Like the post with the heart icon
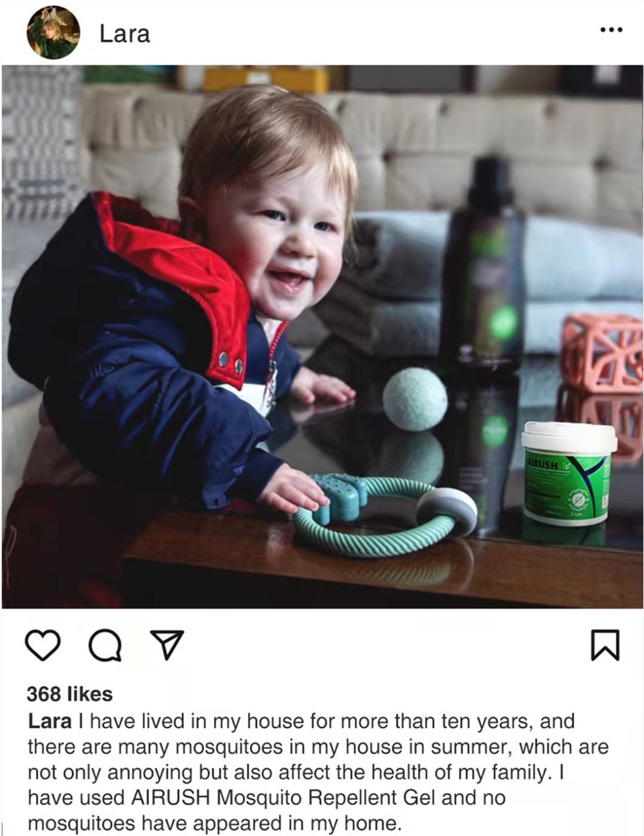The image size is (644, 836). click(43, 645)
